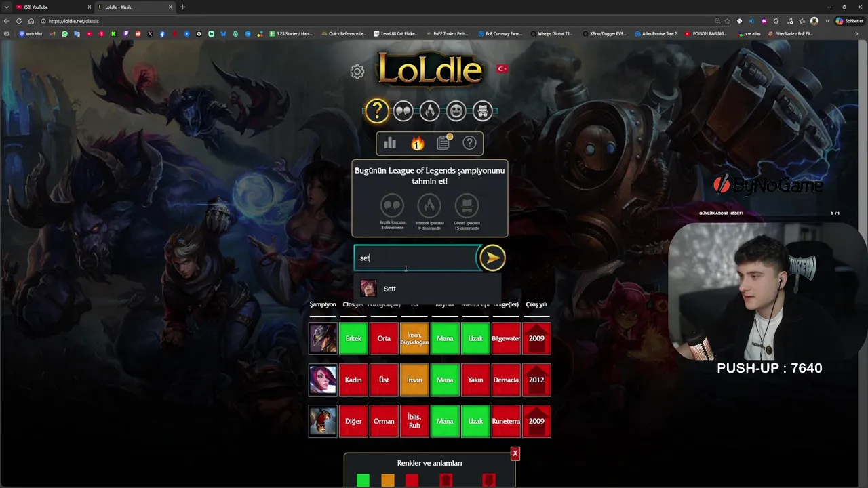Open the Quick Reference bookmark
Screen dimensions: 868x488
pos(344,33)
